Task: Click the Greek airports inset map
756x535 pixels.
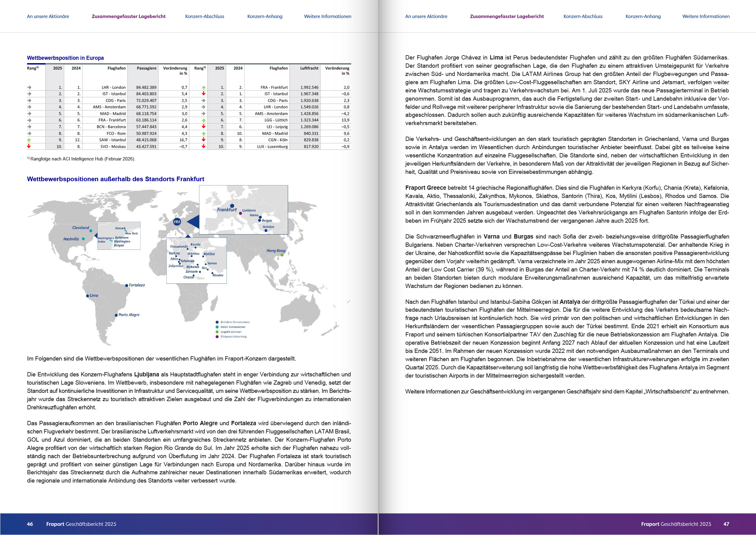Action: pyautogui.click(x=196, y=260)
